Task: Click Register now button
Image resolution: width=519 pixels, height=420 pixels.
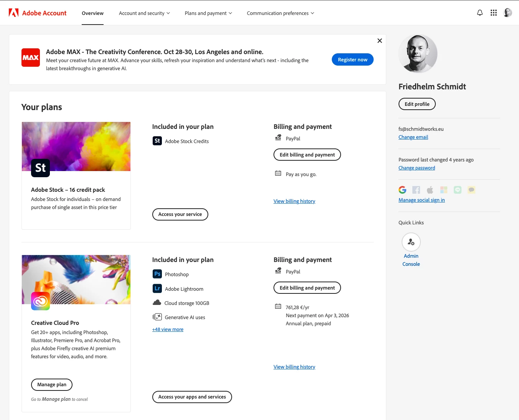Action: (x=353, y=59)
